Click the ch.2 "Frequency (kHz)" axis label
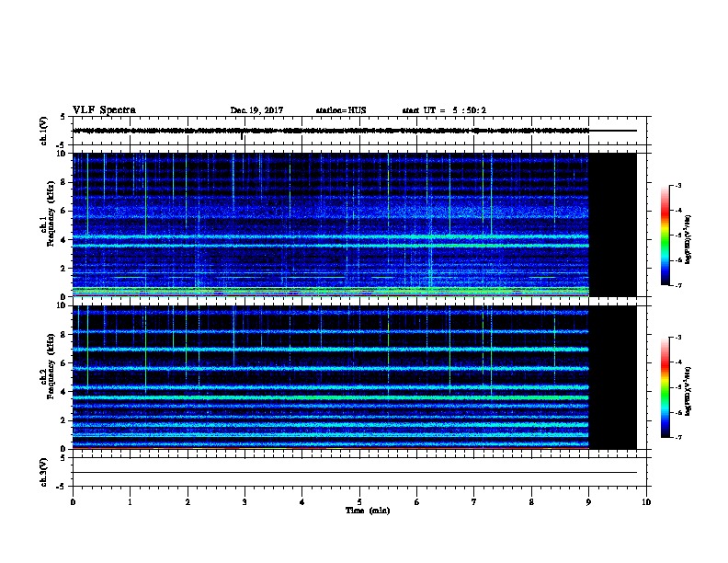 point(51,366)
